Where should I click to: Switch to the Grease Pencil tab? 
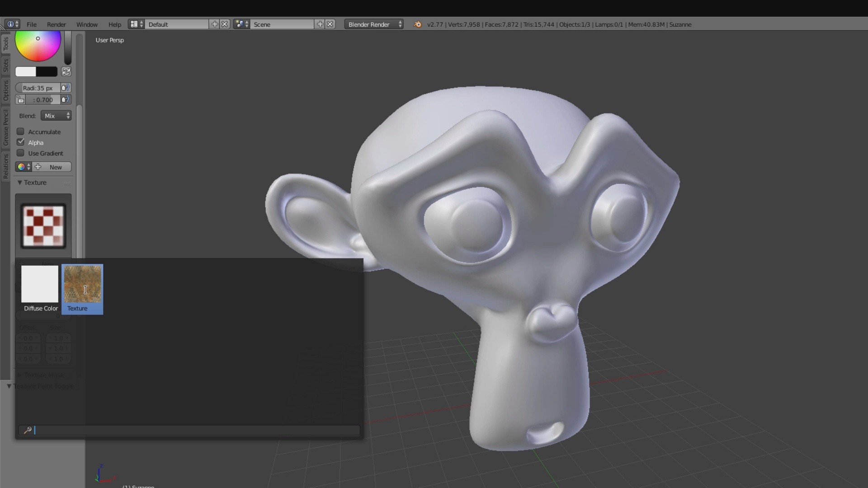6,127
